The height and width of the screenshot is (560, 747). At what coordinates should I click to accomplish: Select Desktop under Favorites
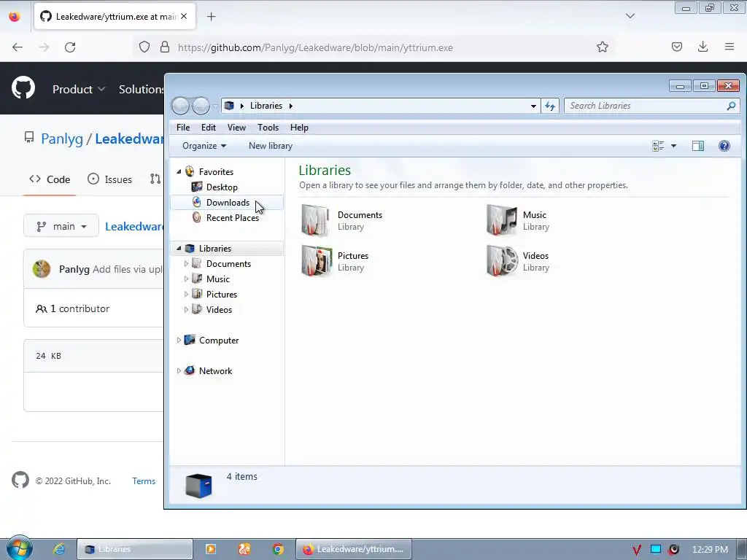(222, 187)
